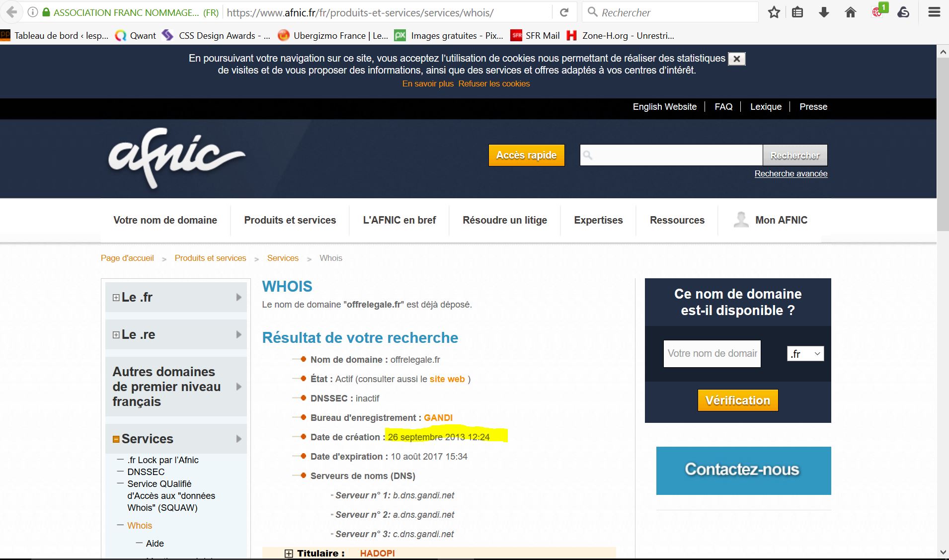Go to Services breadcrumb link

pos(283,258)
